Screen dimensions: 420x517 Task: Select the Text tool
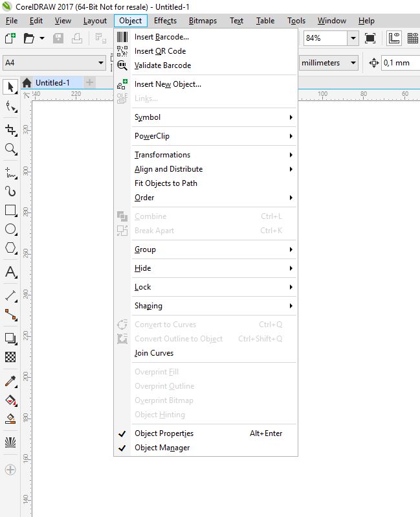click(x=10, y=272)
